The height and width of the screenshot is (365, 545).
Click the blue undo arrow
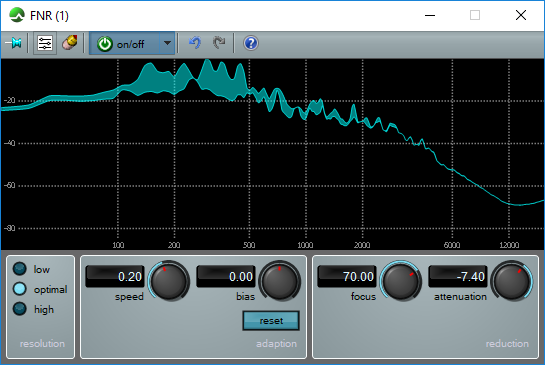tap(195, 43)
